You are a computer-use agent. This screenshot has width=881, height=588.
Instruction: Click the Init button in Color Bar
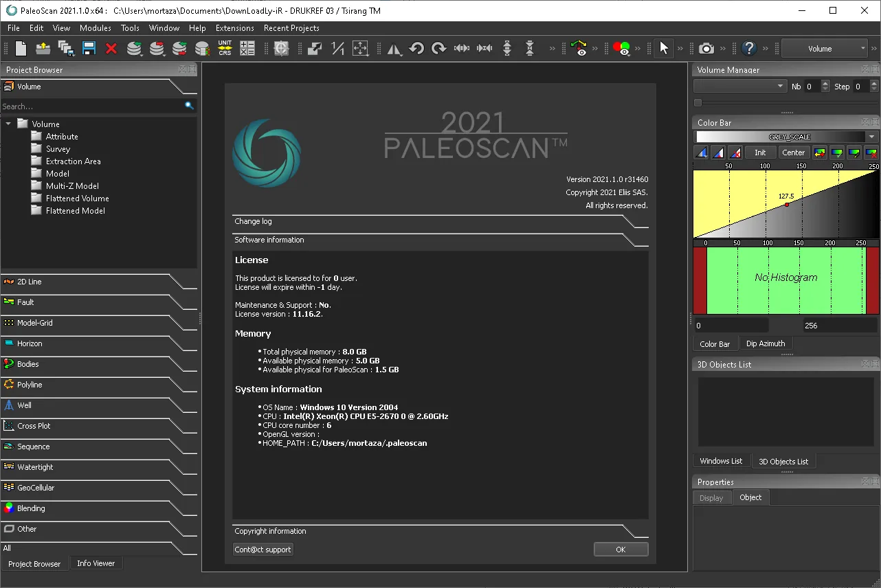760,152
